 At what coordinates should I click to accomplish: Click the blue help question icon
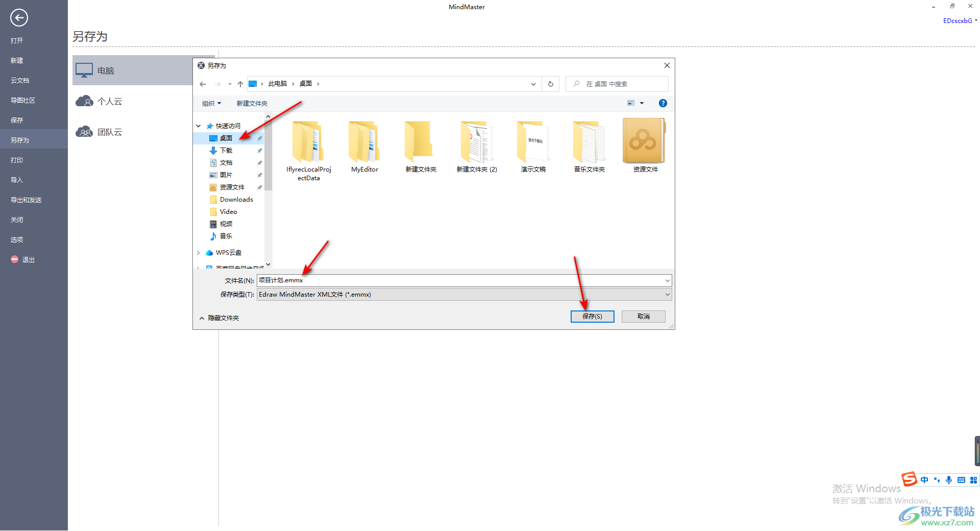(663, 103)
